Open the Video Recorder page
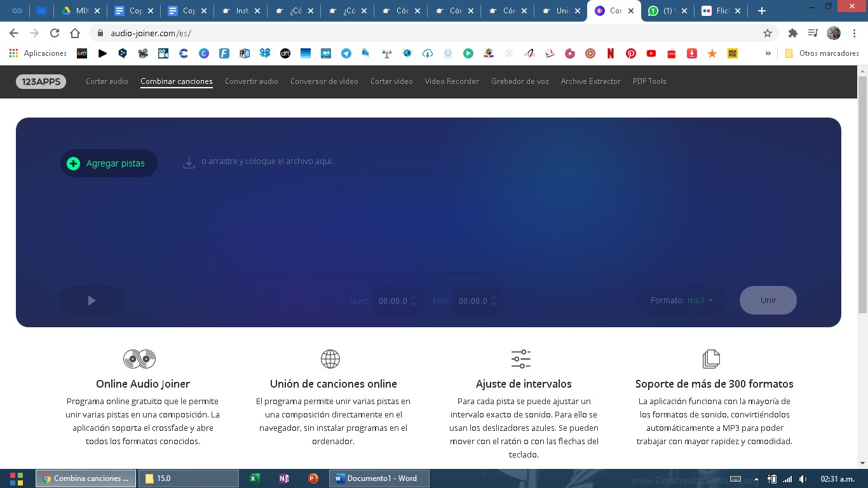The image size is (868, 488). tap(452, 81)
